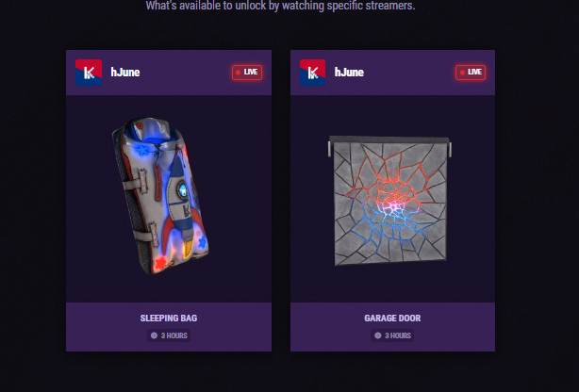Open hJune name link on Sleeping Bag card

[x=125, y=73]
